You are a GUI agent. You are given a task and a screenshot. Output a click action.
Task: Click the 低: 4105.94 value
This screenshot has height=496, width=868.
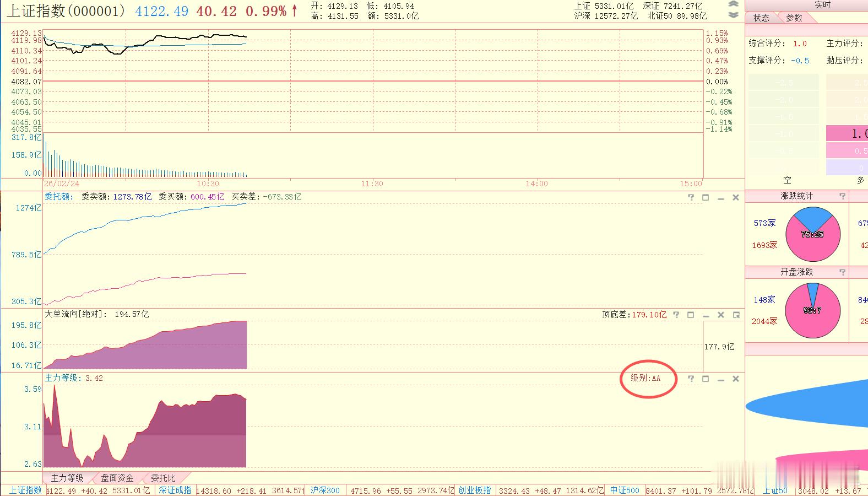[x=390, y=6]
